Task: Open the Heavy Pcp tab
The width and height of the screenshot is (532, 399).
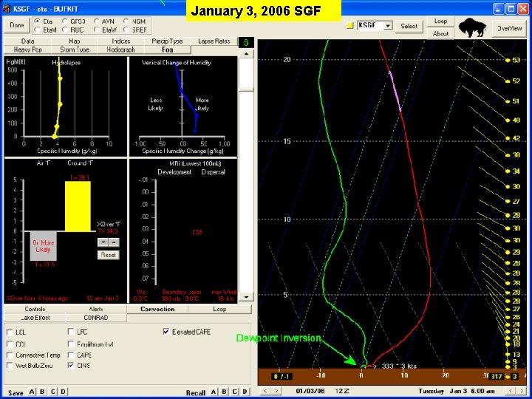Action: (x=27, y=50)
